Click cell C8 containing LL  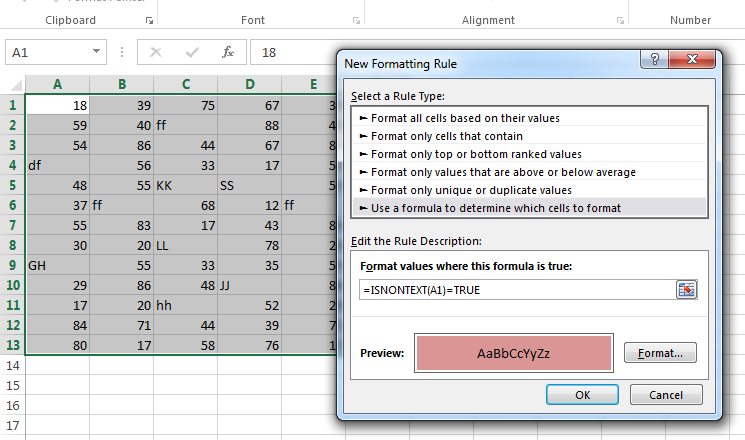point(186,245)
